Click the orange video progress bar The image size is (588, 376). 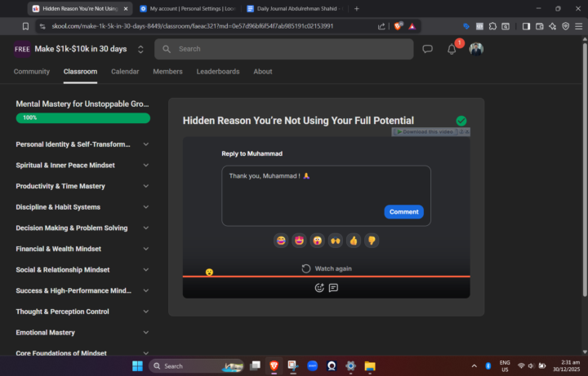[326, 276]
